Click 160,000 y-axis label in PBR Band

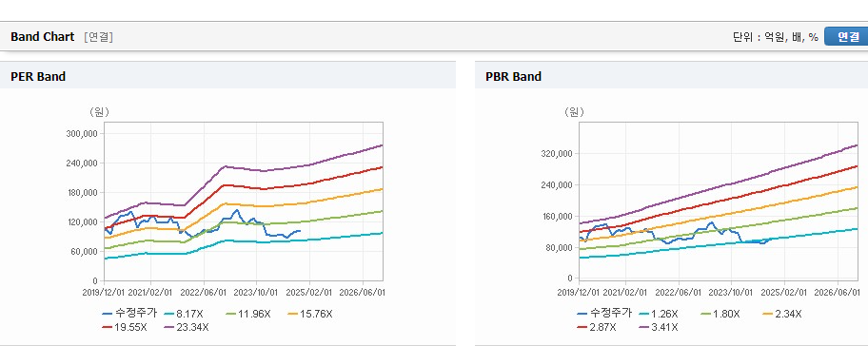tap(557, 216)
